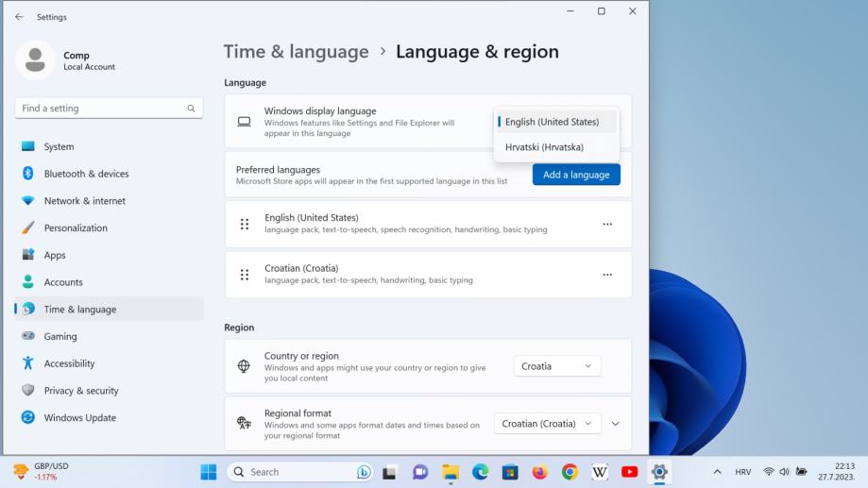Open the GBP/USD widget on taskbar
868x488 pixels.
(x=42, y=471)
